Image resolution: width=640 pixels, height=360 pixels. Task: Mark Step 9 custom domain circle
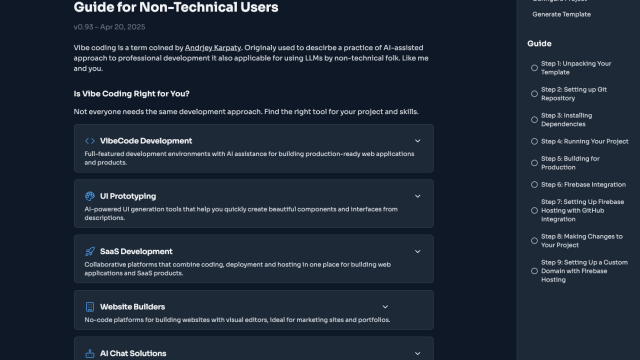(x=534, y=271)
